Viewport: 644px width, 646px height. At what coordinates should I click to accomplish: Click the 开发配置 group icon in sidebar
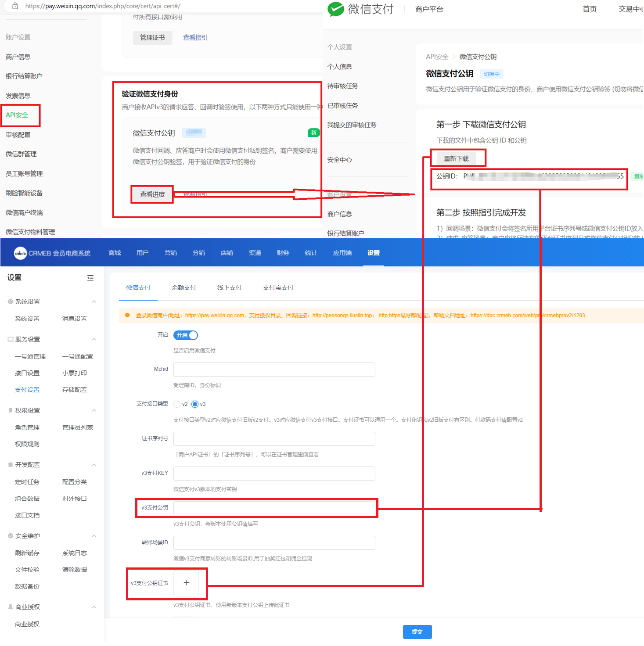[11, 465]
